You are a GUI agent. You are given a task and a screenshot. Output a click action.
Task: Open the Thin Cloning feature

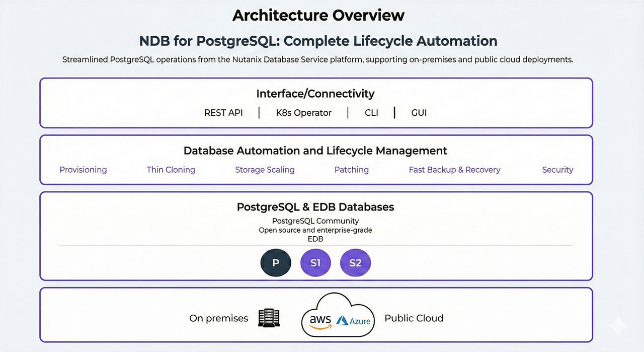171,170
